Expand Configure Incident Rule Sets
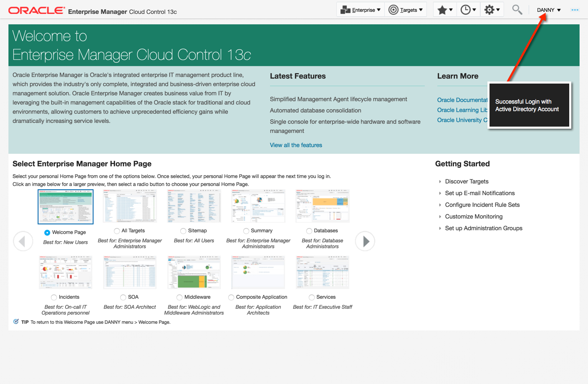Screen dimensions: 588x384 point(440,205)
